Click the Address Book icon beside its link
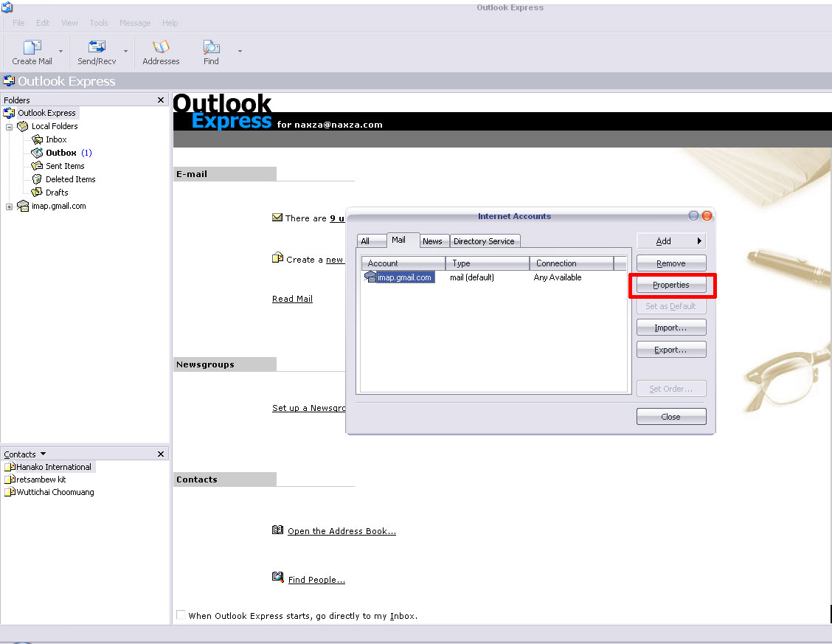The height and width of the screenshot is (644, 832). click(277, 530)
